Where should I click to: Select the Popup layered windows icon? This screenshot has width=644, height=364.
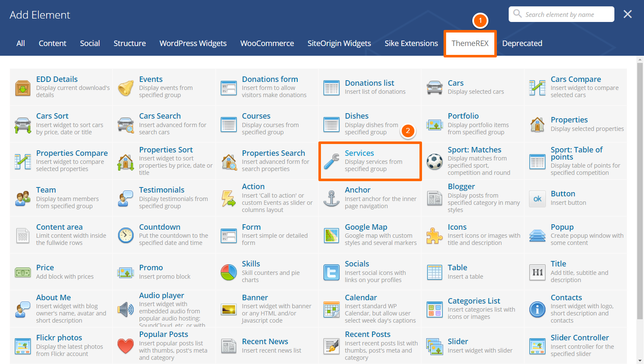(537, 236)
